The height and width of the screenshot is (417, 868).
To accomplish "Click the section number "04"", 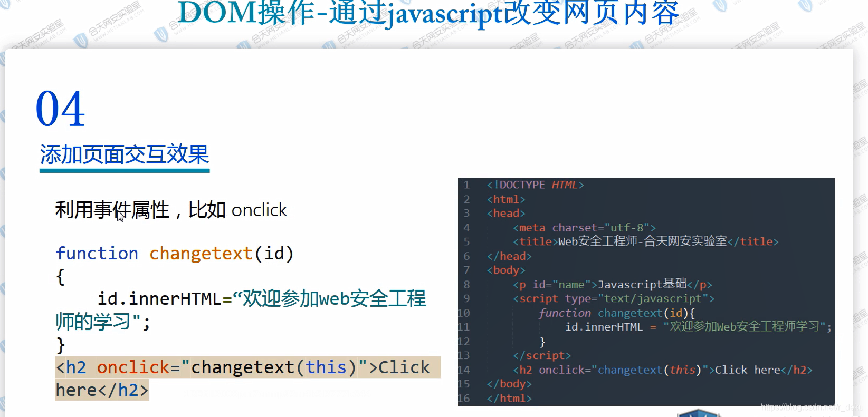I will 60,109.
